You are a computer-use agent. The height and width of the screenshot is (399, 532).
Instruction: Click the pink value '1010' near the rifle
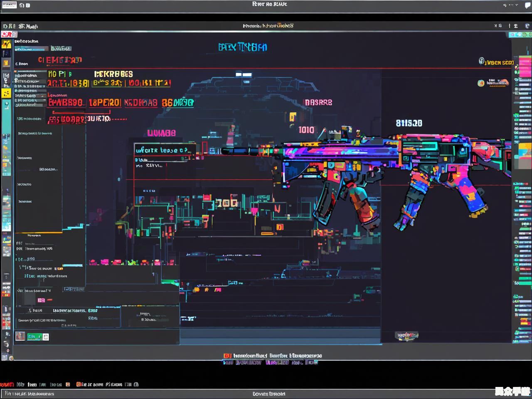point(306,130)
